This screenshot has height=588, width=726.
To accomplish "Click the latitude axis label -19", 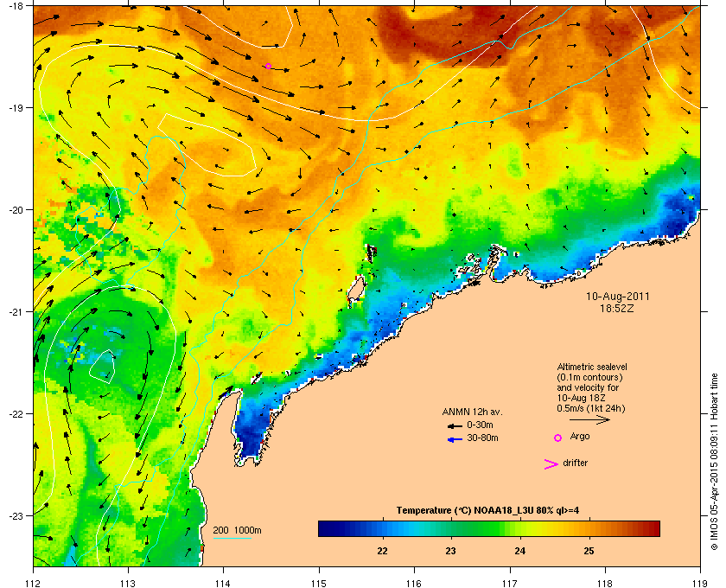I will click(15, 107).
